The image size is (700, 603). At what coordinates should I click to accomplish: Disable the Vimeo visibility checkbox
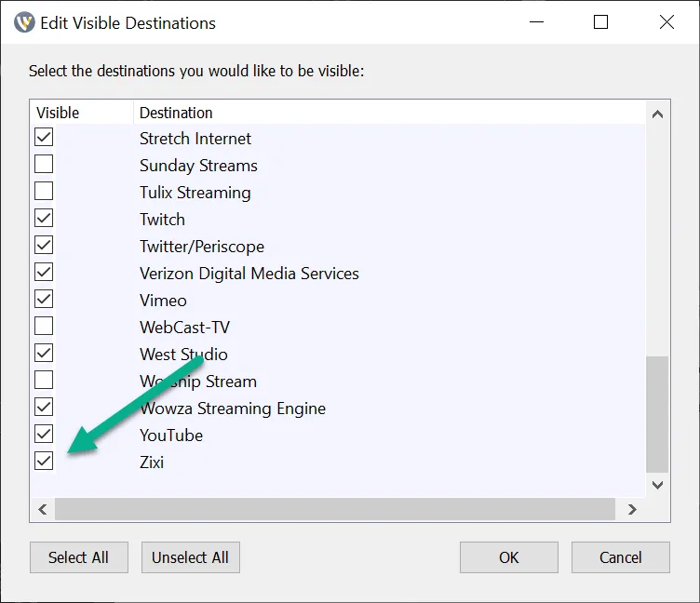(44, 299)
